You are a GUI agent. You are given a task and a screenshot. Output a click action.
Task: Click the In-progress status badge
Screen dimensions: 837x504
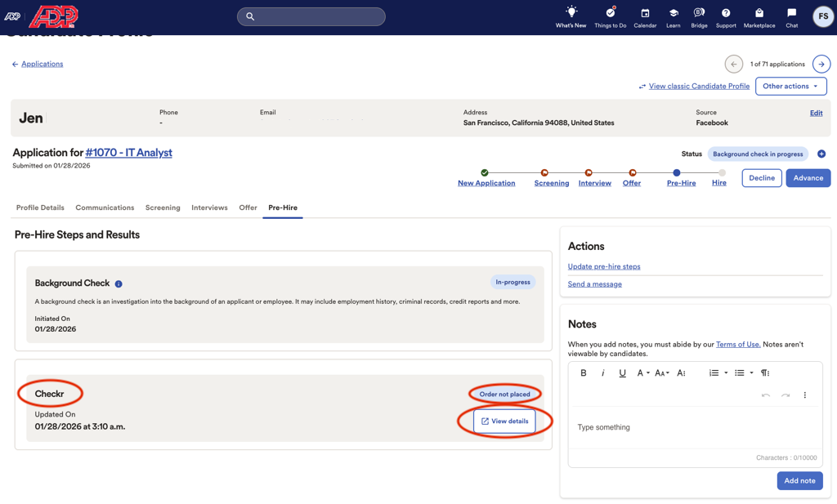click(512, 282)
